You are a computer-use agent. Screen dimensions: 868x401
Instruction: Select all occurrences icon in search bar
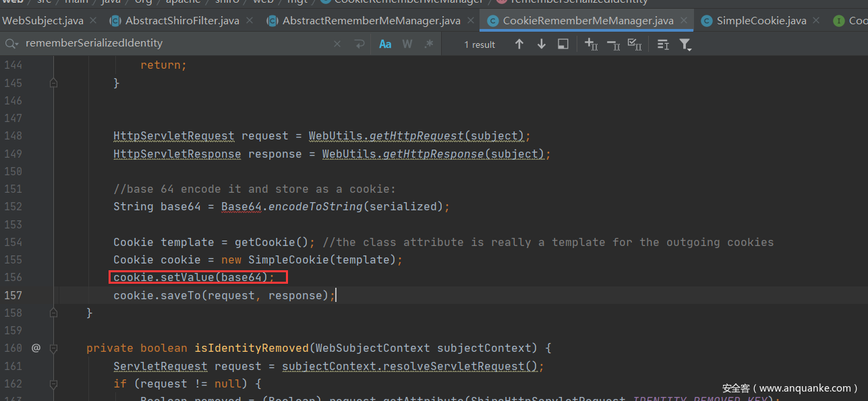tap(635, 44)
